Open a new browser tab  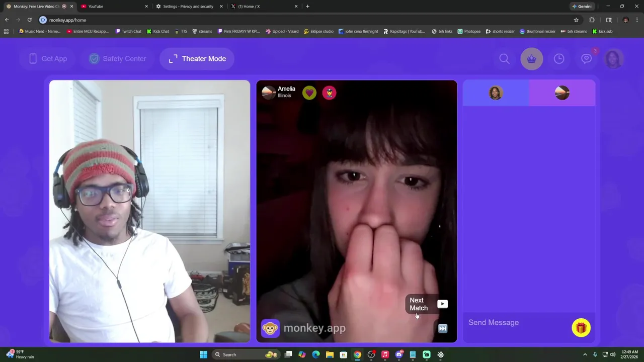(x=307, y=7)
